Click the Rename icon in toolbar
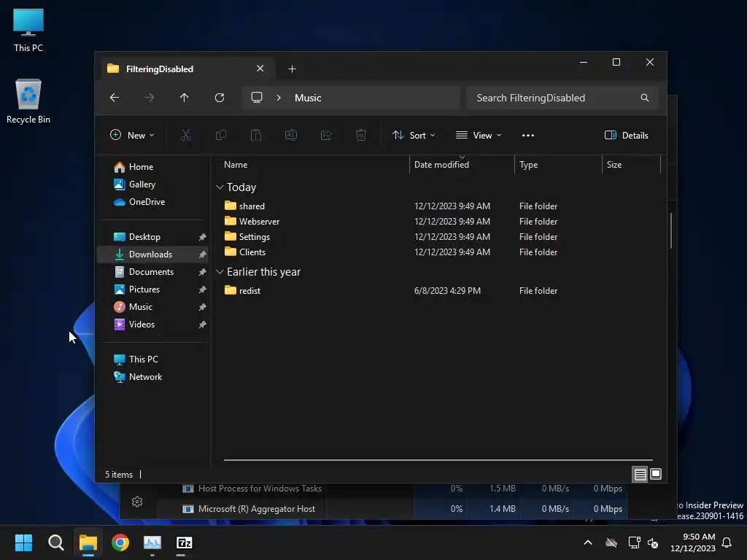The width and height of the screenshot is (747, 560). click(290, 135)
